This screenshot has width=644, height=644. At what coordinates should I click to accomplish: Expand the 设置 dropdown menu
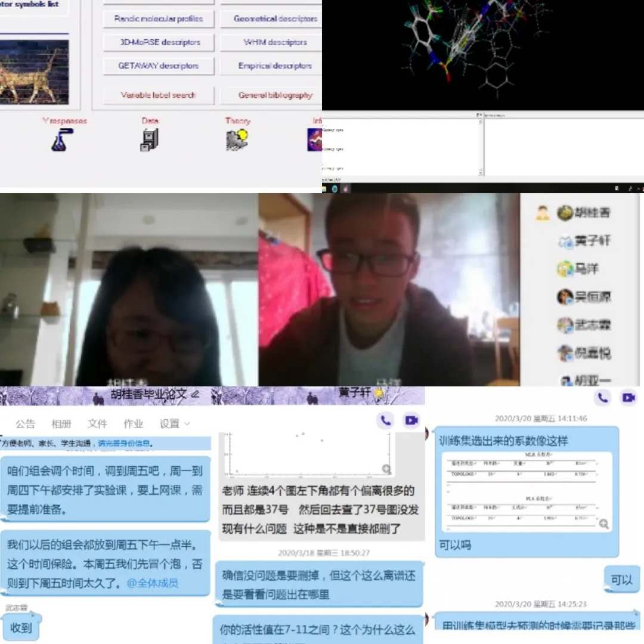tap(175, 424)
